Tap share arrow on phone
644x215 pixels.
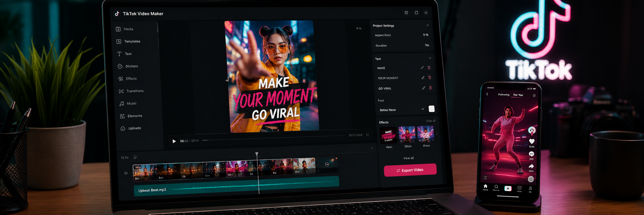click(x=531, y=166)
